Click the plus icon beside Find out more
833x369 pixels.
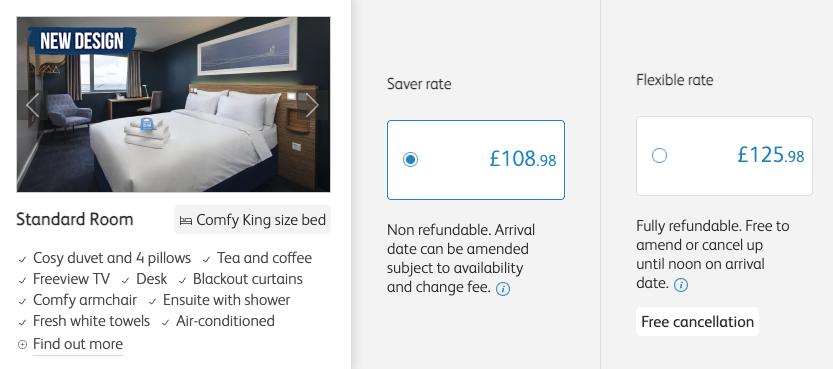tap(22, 345)
